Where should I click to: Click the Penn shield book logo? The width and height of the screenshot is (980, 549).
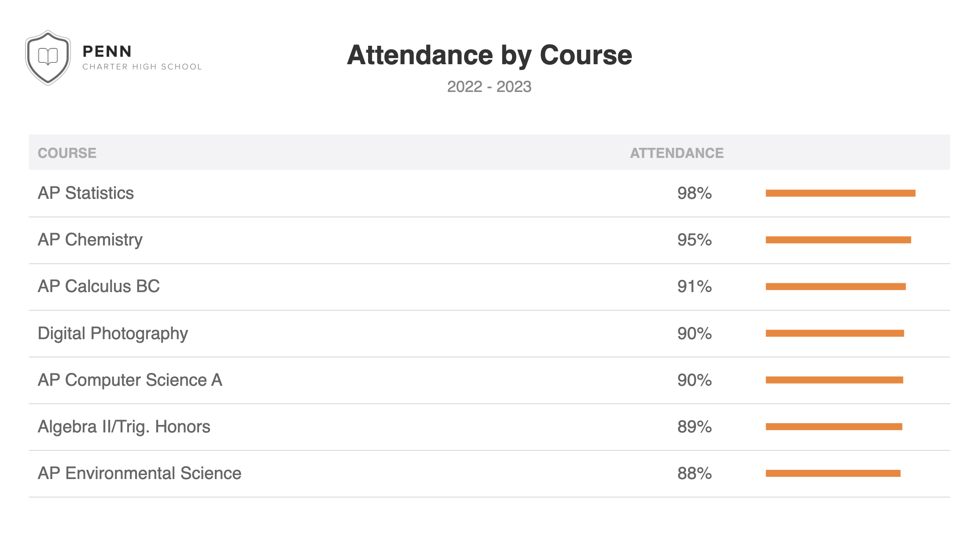(48, 58)
